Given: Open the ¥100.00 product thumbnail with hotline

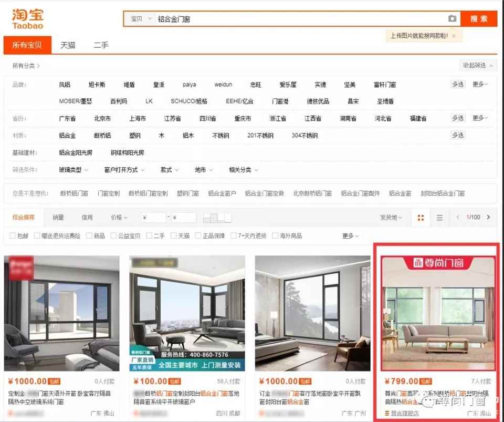Looking at the screenshot, I should [187, 313].
